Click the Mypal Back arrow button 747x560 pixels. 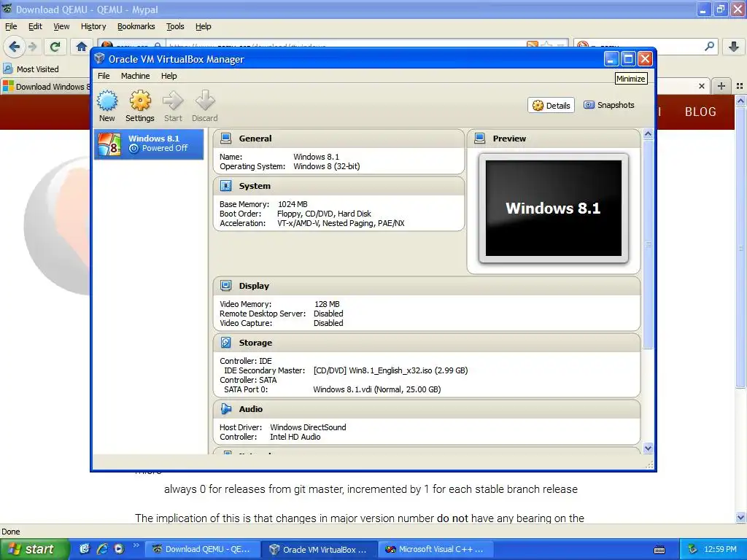[14, 47]
